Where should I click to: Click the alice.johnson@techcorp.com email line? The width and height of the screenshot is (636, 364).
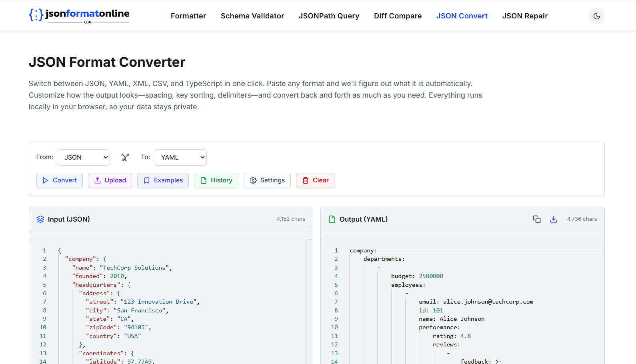[x=476, y=302]
